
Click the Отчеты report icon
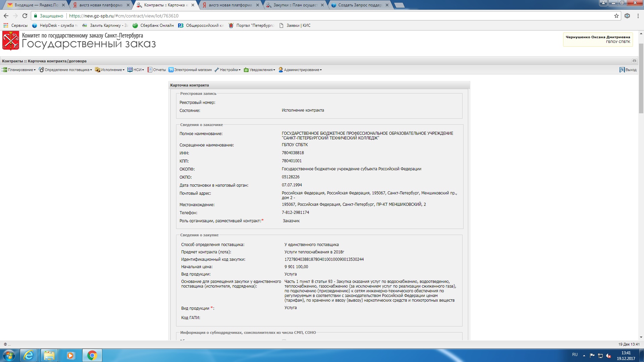coord(150,70)
